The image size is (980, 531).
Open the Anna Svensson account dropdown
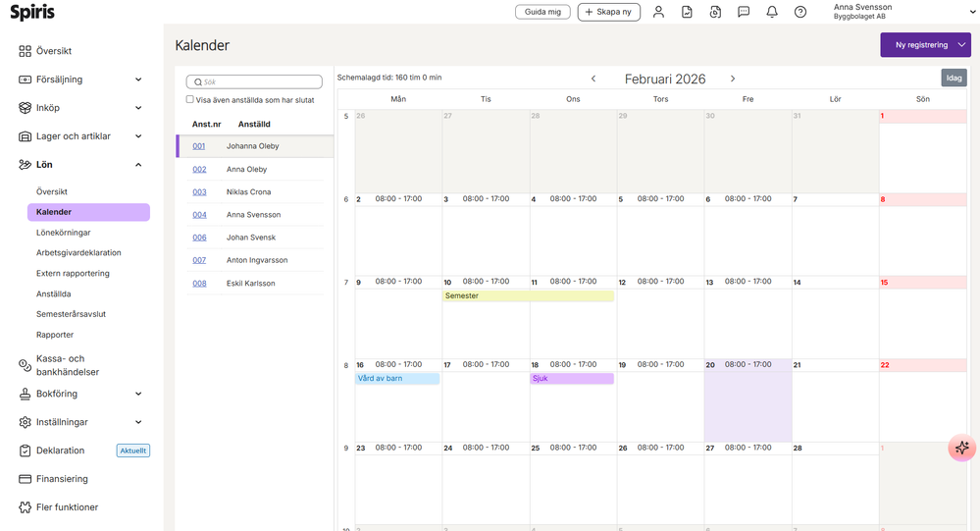(972, 12)
